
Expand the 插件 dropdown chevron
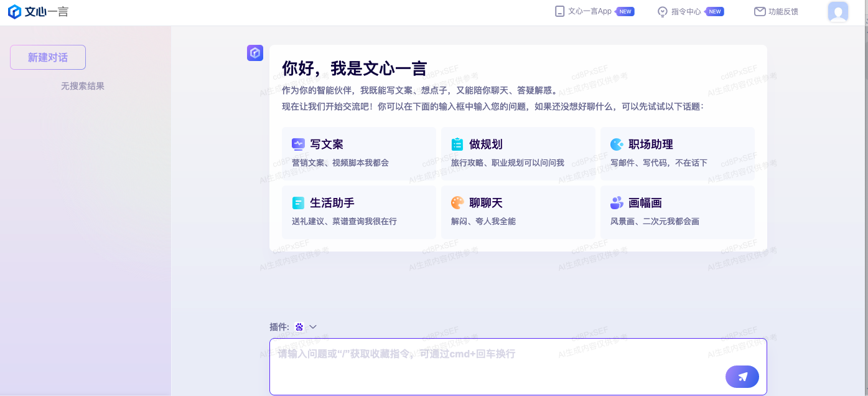(x=313, y=327)
